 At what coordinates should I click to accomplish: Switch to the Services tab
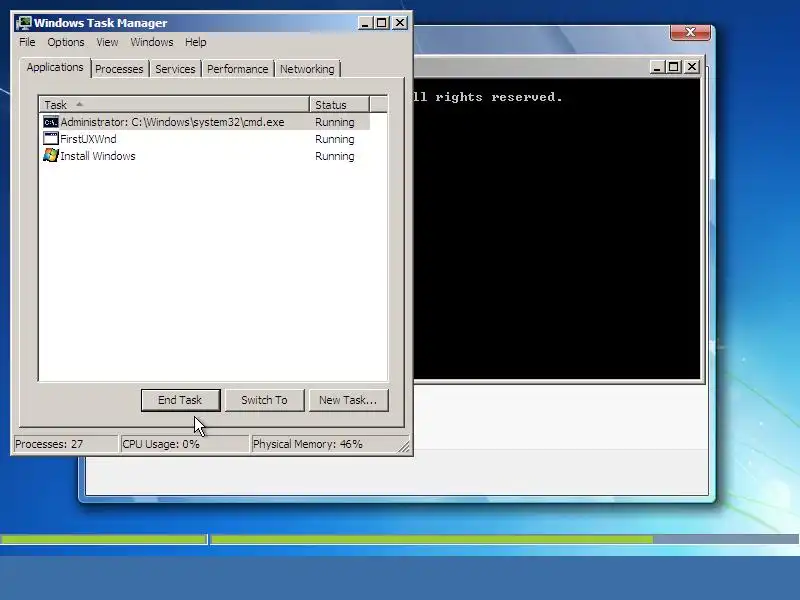pos(175,69)
